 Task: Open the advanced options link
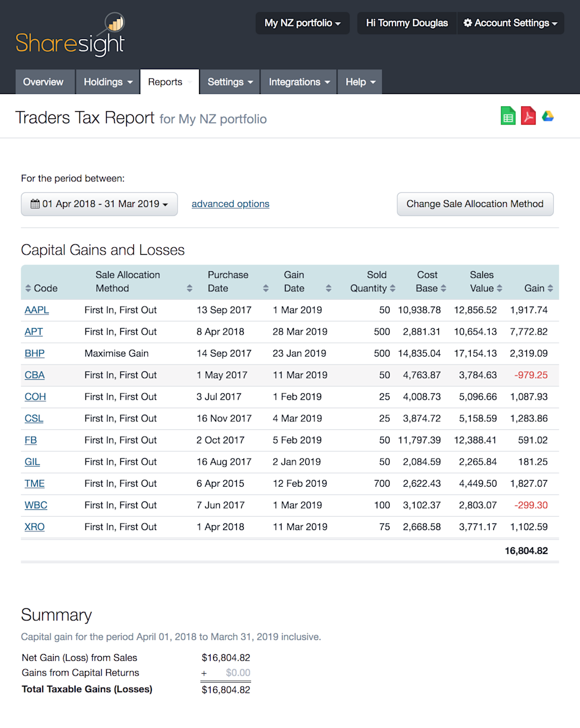(x=231, y=204)
